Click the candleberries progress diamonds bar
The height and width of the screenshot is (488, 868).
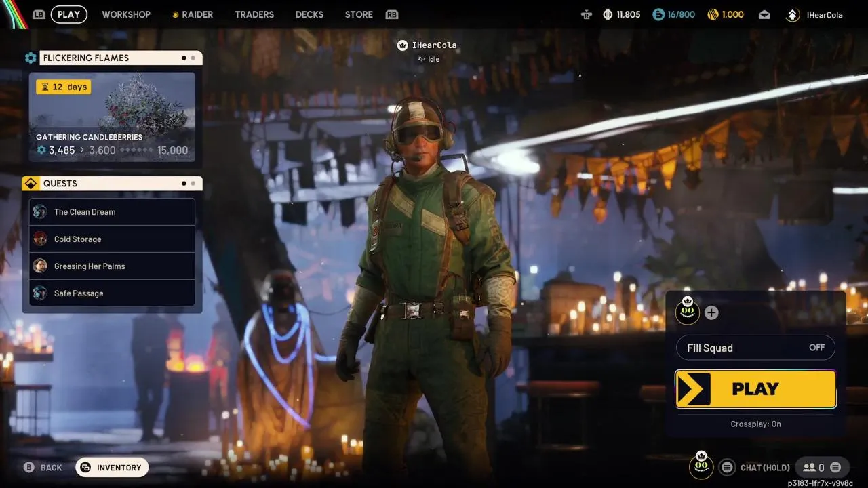point(136,150)
